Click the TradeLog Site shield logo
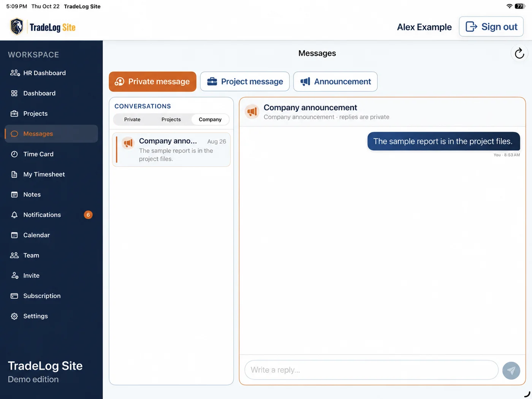The width and height of the screenshot is (532, 399). point(17,27)
